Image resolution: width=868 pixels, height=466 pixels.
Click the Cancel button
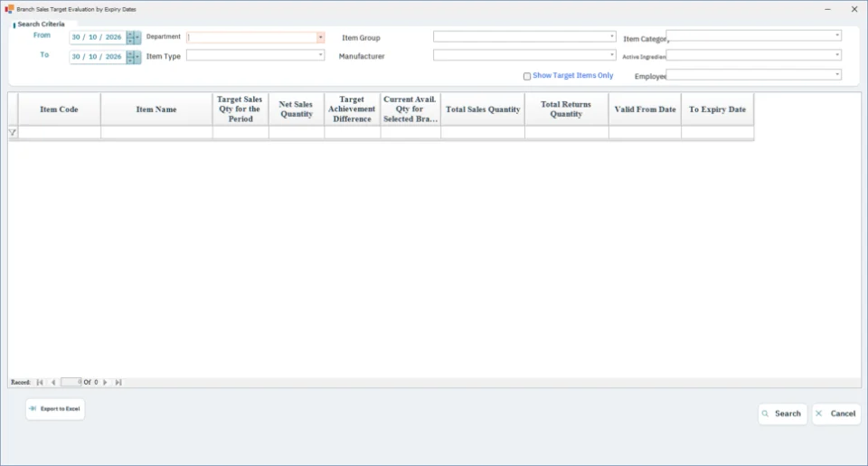coord(836,414)
